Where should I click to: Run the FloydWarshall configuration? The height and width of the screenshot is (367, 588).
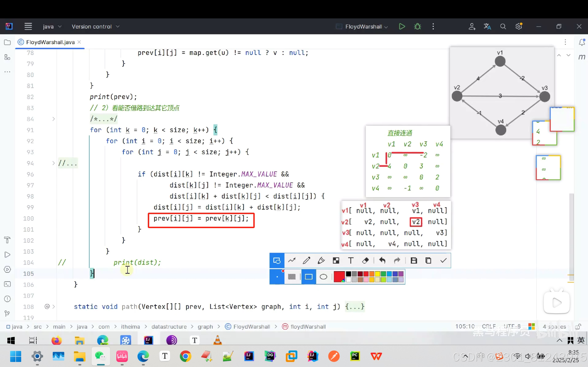tap(402, 26)
